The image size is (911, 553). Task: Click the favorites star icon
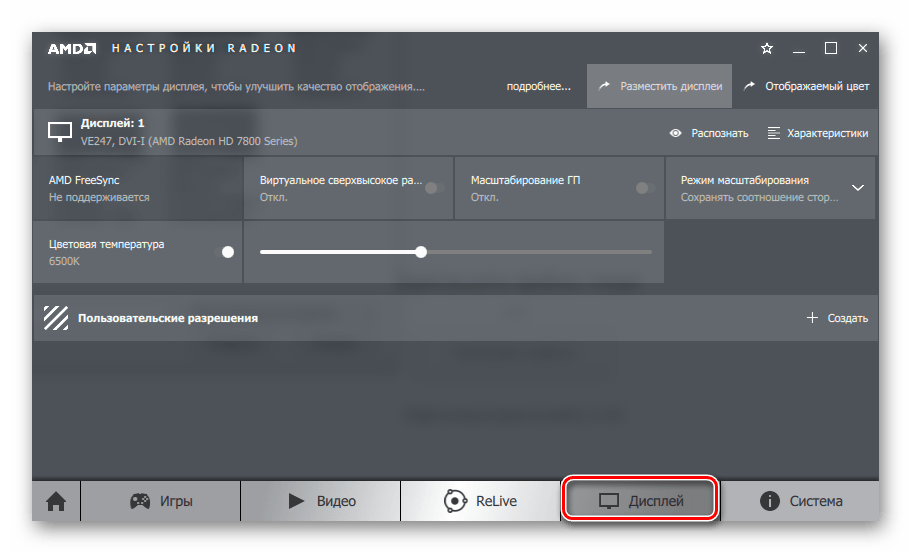[x=767, y=49]
